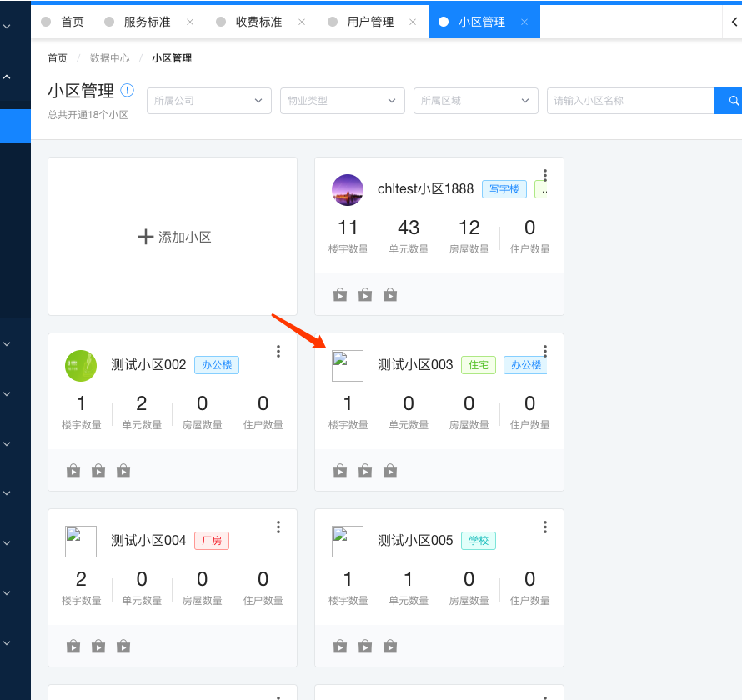Switch to the 服务标准 tab
The height and width of the screenshot is (700, 742).
pyautogui.click(x=147, y=22)
